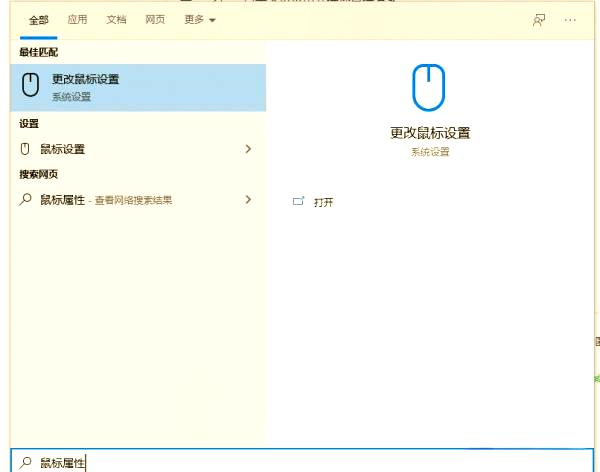Screen dimensions: 600x472
Task: Click 打开 to launch mouse settings
Action: pos(323,202)
